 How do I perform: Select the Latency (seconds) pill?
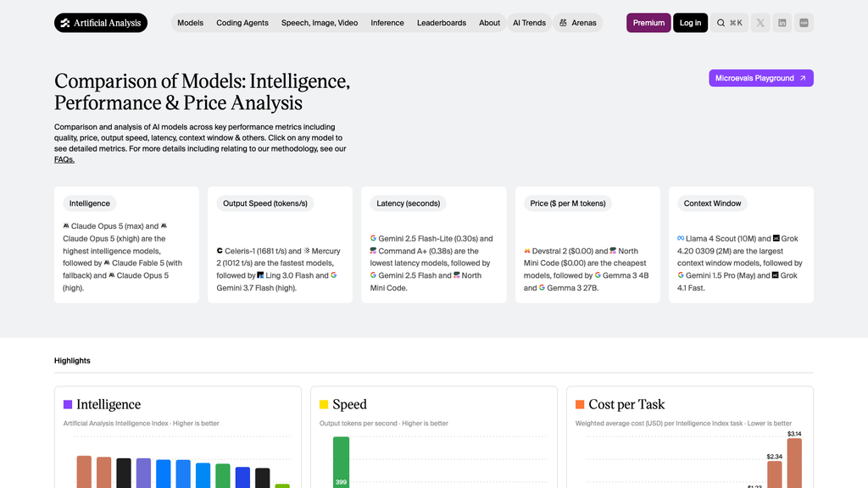[409, 203]
